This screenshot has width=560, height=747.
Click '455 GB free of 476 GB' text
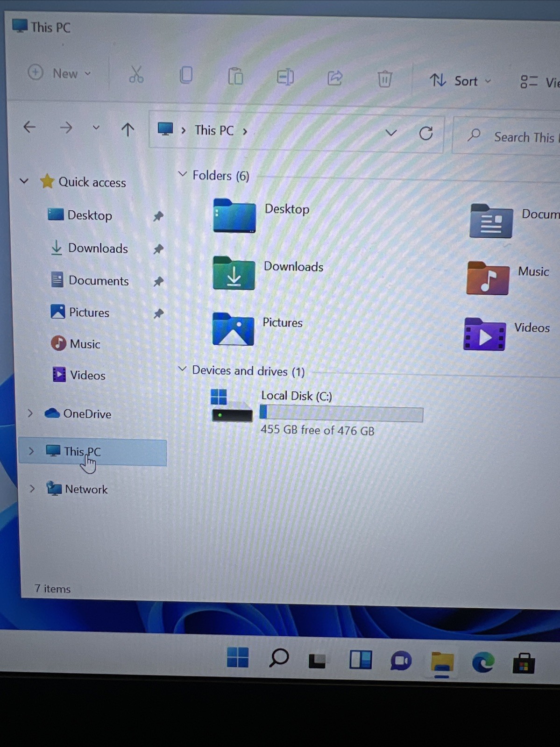click(318, 430)
